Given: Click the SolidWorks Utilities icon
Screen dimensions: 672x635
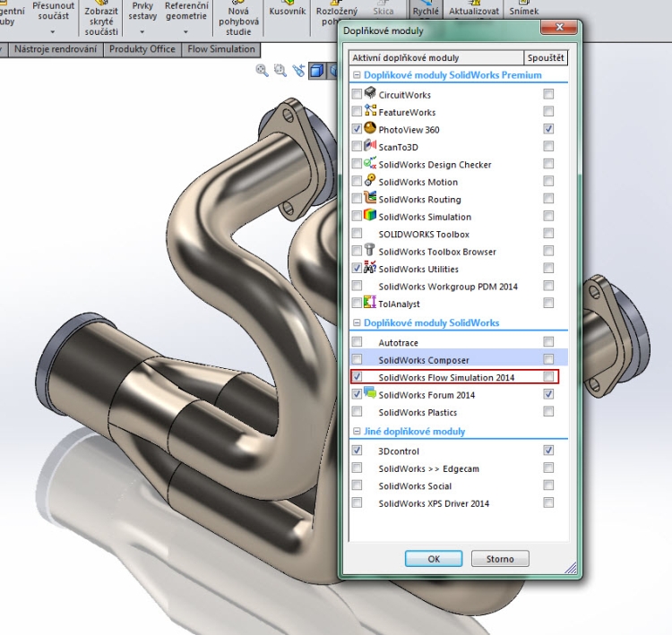Looking at the screenshot, I should pyautogui.click(x=370, y=268).
